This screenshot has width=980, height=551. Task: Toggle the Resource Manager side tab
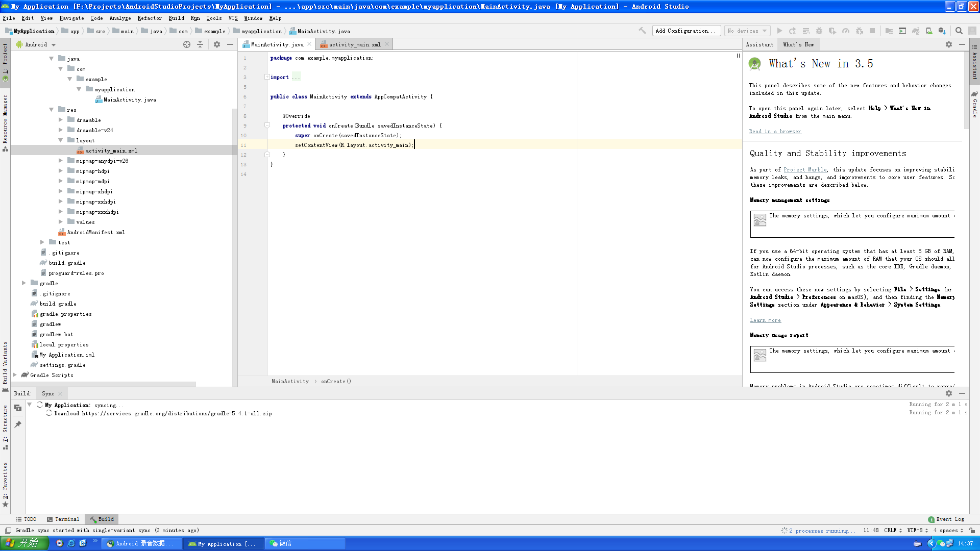tap(5, 122)
